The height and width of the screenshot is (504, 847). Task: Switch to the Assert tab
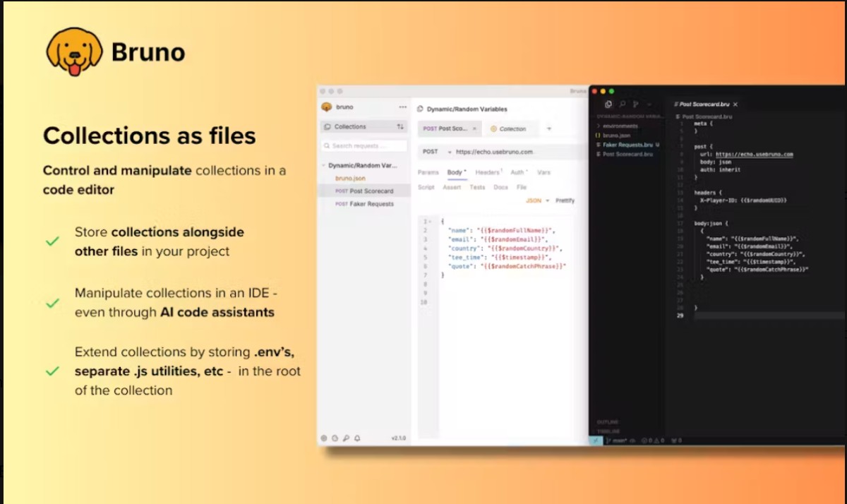[x=452, y=187]
